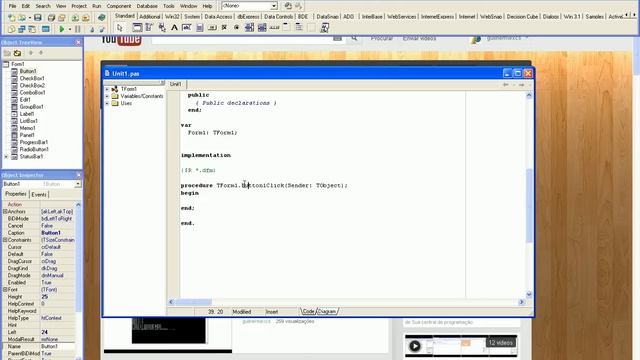640x360 pixels.
Task: Pick the Label 'A' component in palette
Action: tap(174, 28)
